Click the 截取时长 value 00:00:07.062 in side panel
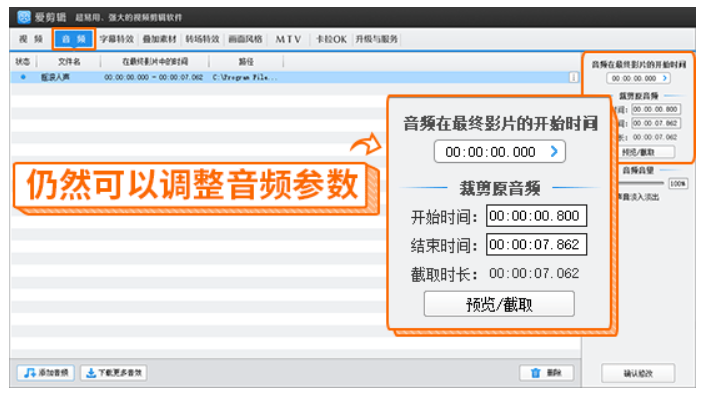701x398 pixels. [655, 137]
